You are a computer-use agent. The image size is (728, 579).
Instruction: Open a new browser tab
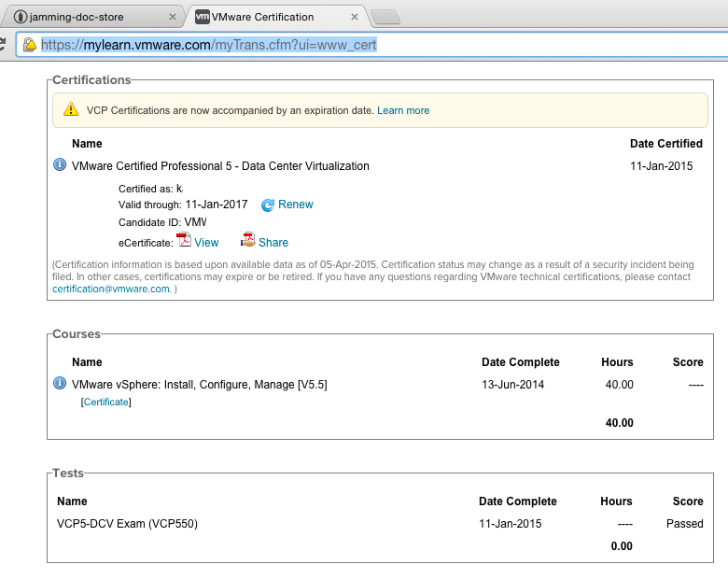coord(385,17)
